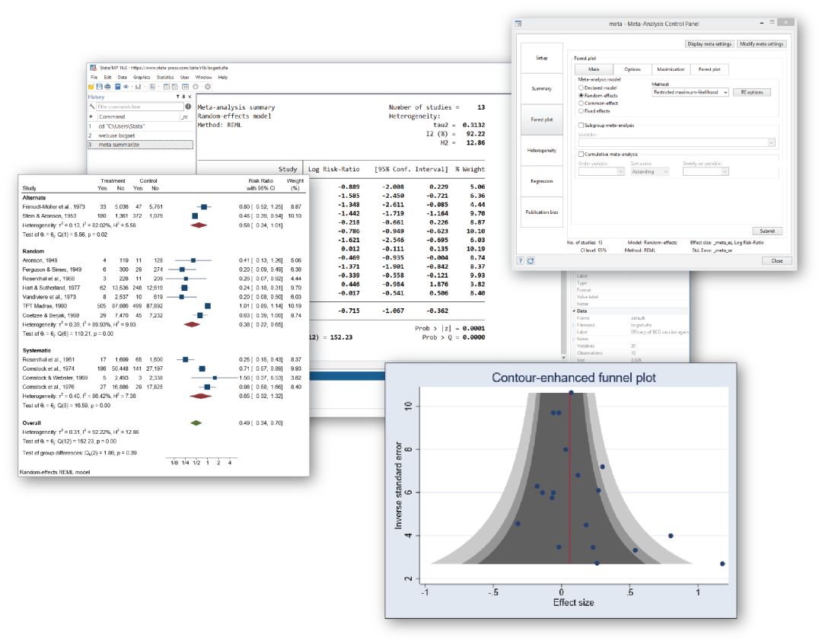Click the Modify meta settings button
The image size is (822, 644).
[x=761, y=44]
